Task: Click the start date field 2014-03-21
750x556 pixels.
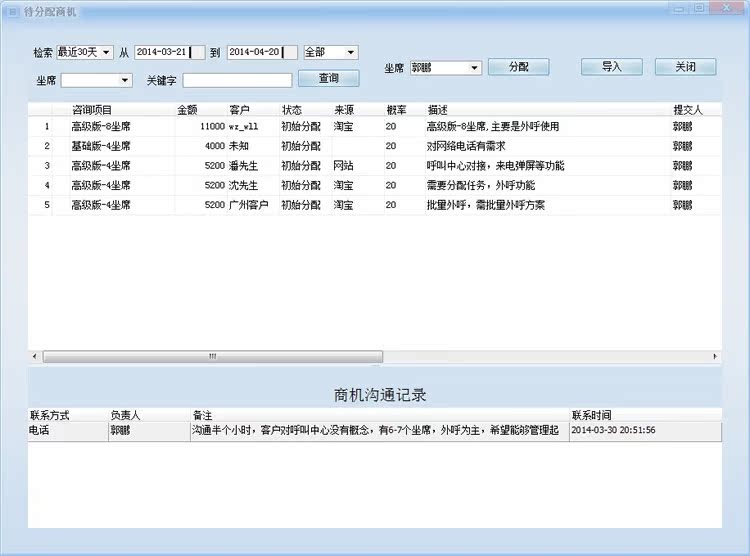Action: pyautogui.click(x=168, y=52)
